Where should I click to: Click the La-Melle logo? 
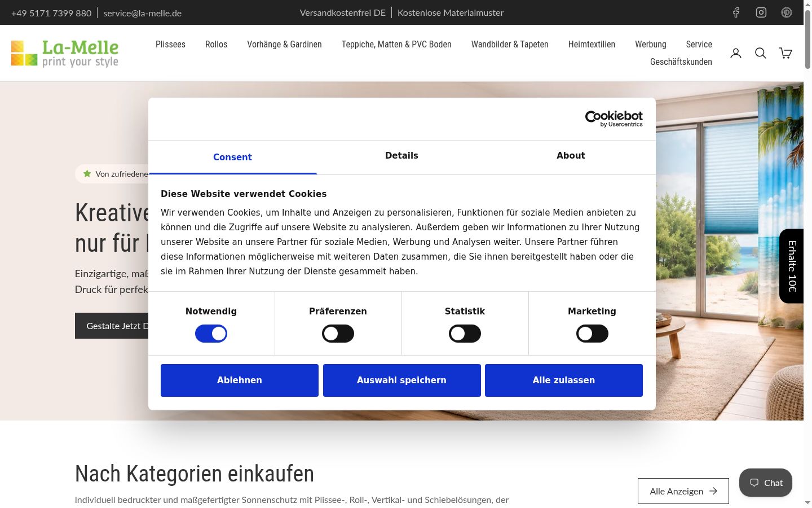[65, 53]
